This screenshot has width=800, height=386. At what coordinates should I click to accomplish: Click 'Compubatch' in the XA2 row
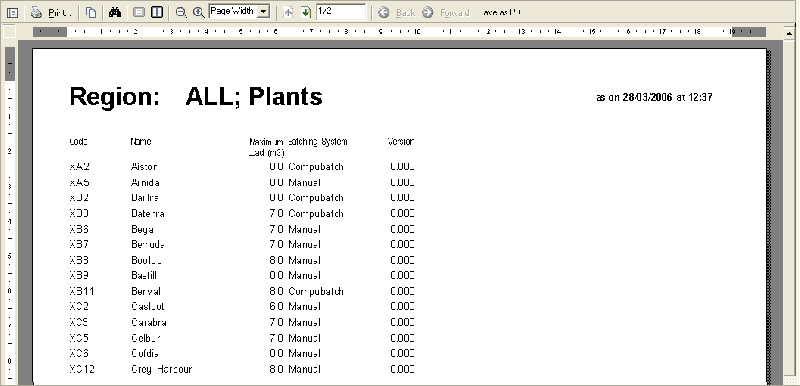click(316, 167)
